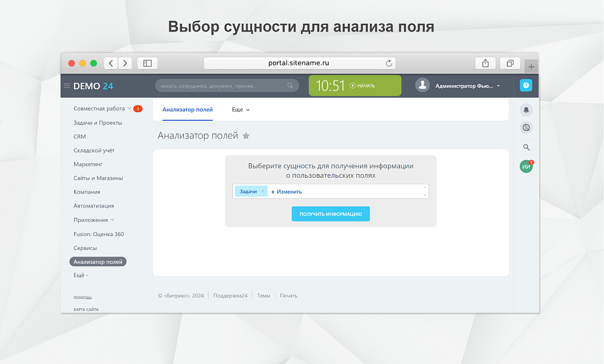The image size is (604, 364).
Task: Focus the employee and document search field
Action: [x=222, y=86]
